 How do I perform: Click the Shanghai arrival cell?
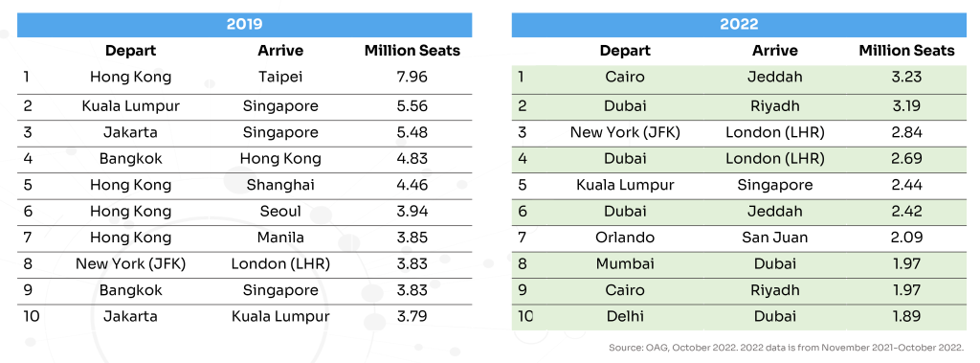click(x=280, y=185)
